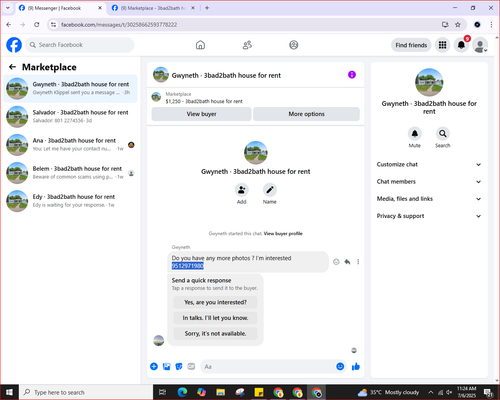Open the emoji picker in message box
The height and width of the screenshot is (400, 500).
(340, 367)
